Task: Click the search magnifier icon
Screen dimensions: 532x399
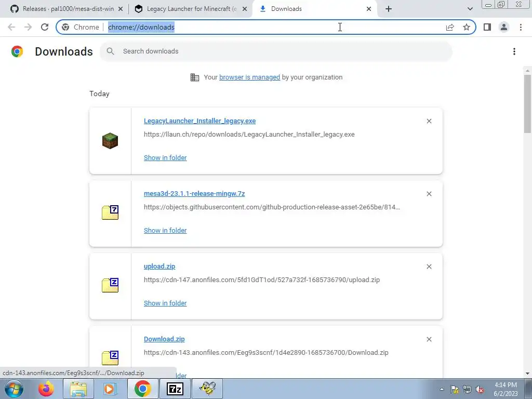Action: click(x=110, y=51)
